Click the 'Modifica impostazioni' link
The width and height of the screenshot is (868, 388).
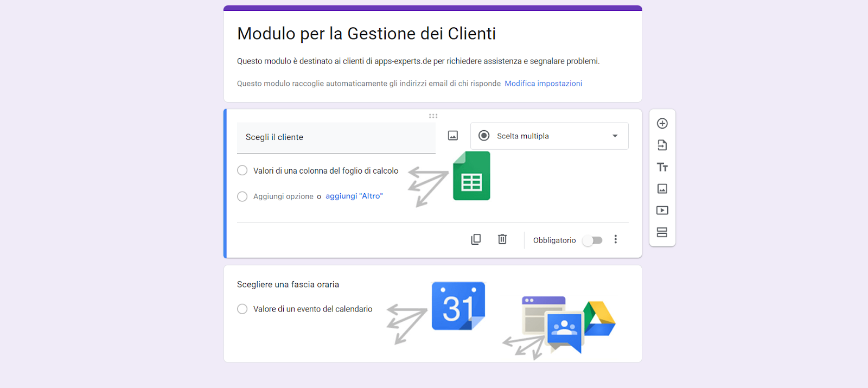pyautogui.click(x=543, y=84)
